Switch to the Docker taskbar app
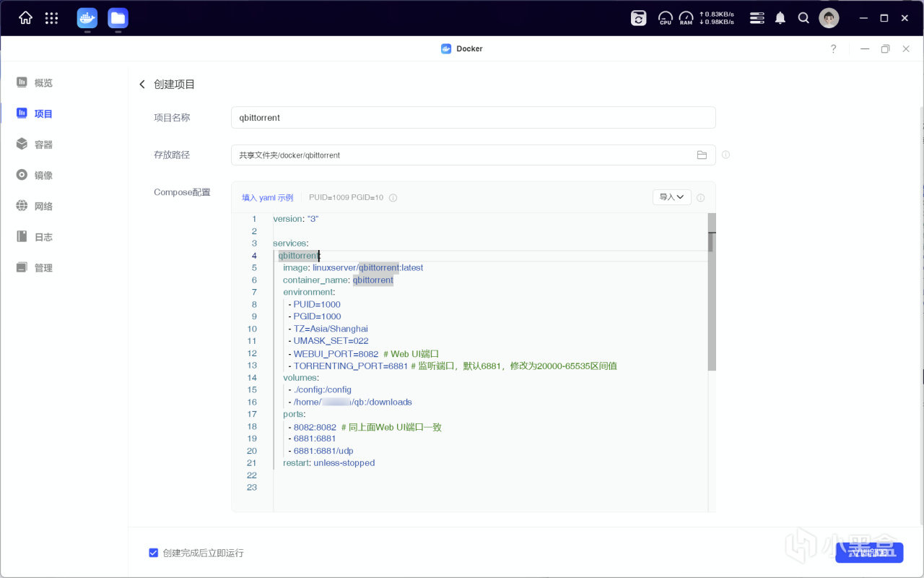924x578 pixels. click(87, 18)
